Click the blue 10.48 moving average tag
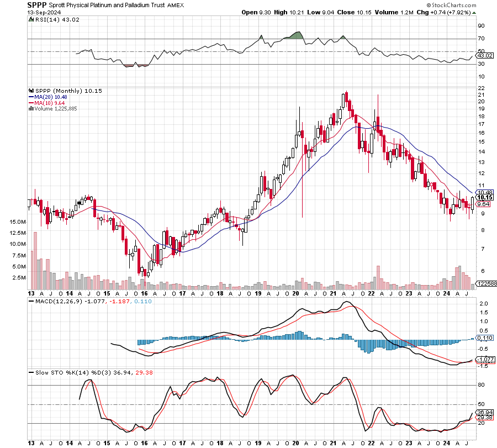The height and width of the screenshot is (448, 497). [x=484, y=192]
